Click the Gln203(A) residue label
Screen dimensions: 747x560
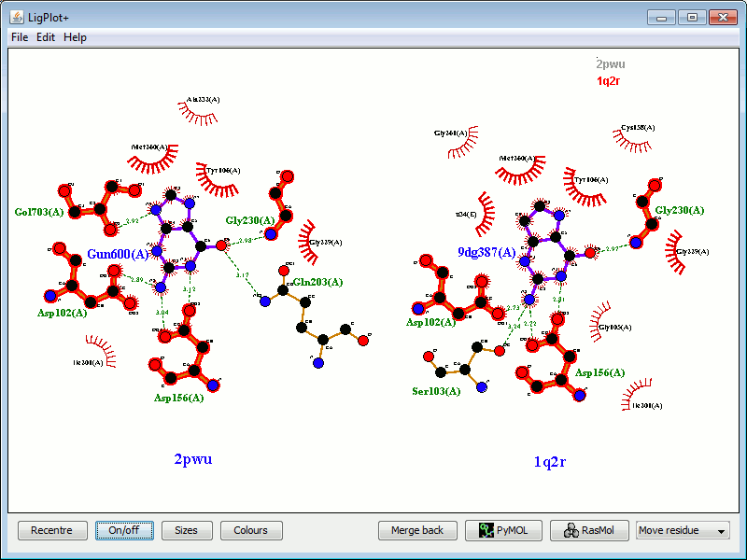317,282
